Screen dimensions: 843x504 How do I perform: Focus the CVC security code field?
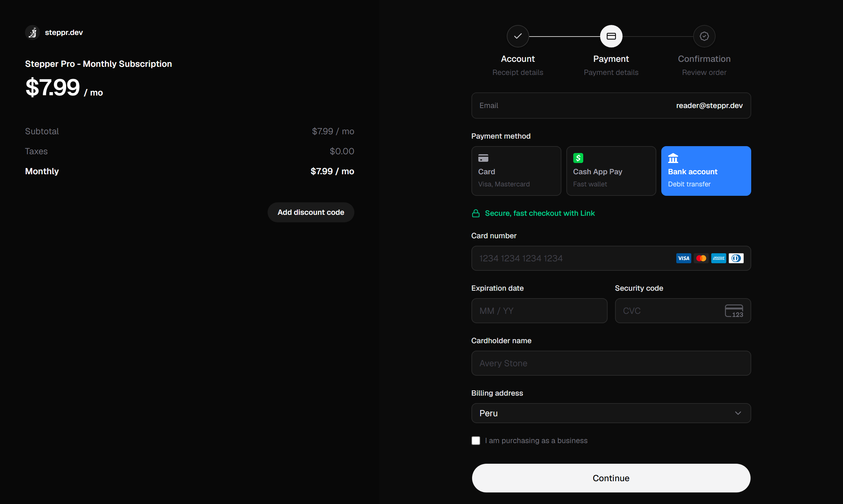(683, 311)
